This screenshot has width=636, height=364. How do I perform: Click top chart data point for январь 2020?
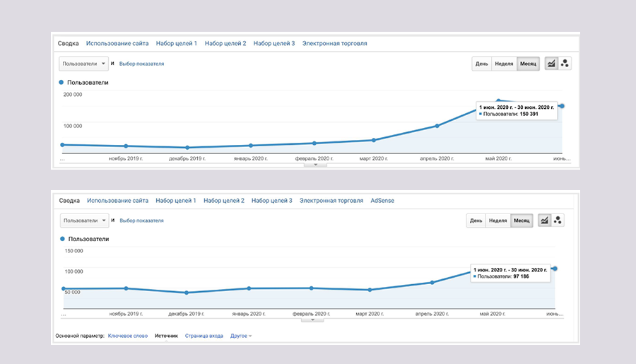(x=251, y=146)
